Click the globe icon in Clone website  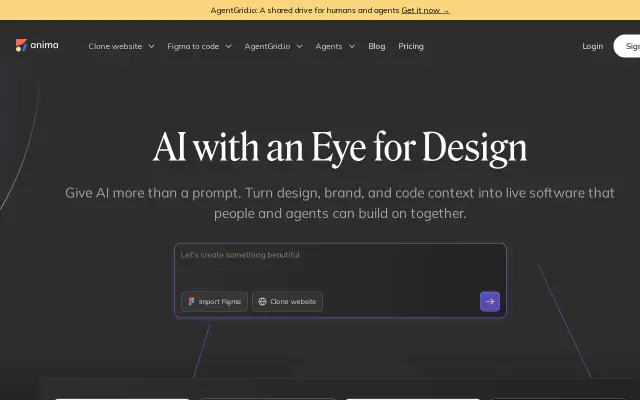262,302
